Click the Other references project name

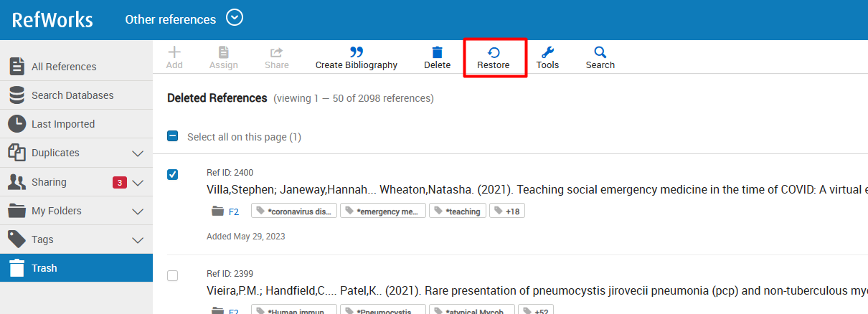click(171, 19)
